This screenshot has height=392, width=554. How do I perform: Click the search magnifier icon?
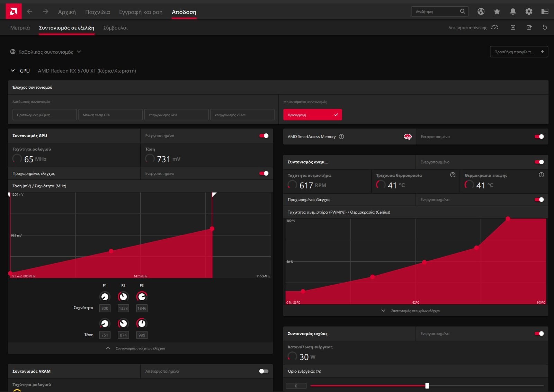point(463,11)
